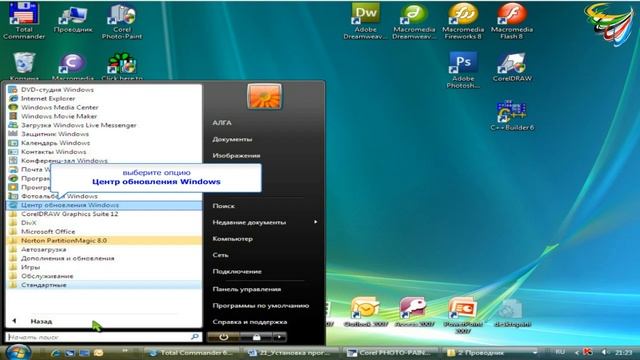640x360 pixels.
Task: Open shutdown options arrow menu
Action: (x=280, y=337)
